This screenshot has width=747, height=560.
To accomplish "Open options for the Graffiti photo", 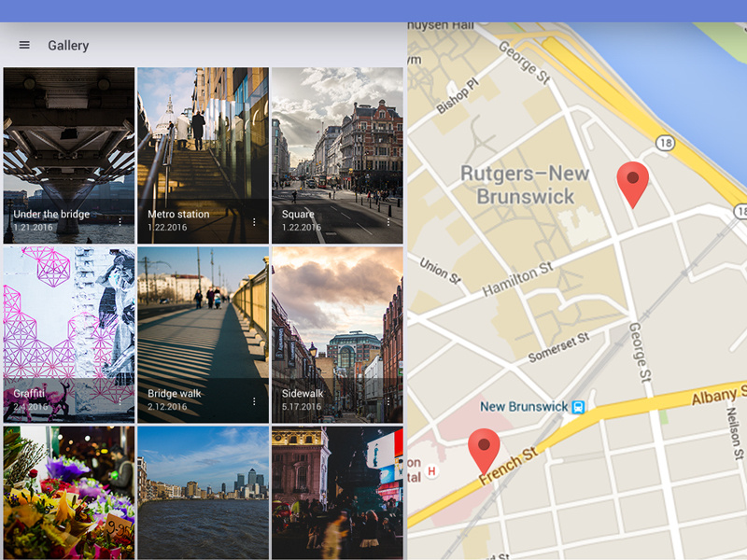I will click(x=119, y=401).
